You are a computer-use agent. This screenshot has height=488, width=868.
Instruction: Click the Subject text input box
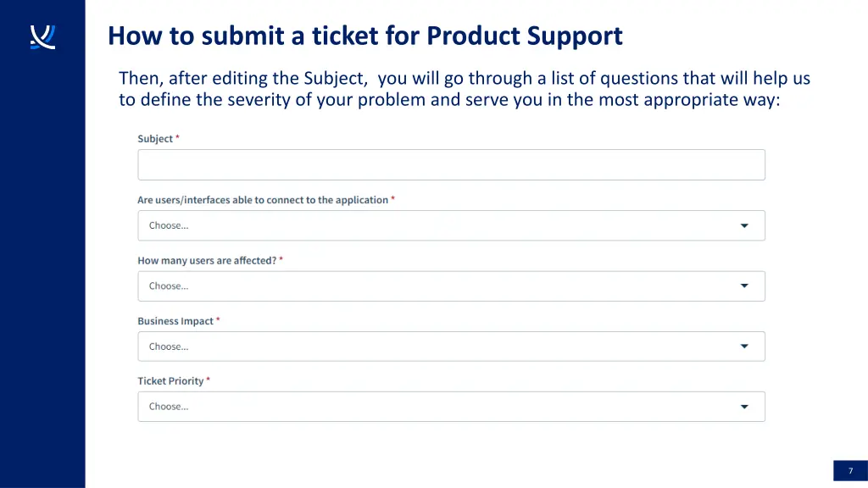[451, 165]
